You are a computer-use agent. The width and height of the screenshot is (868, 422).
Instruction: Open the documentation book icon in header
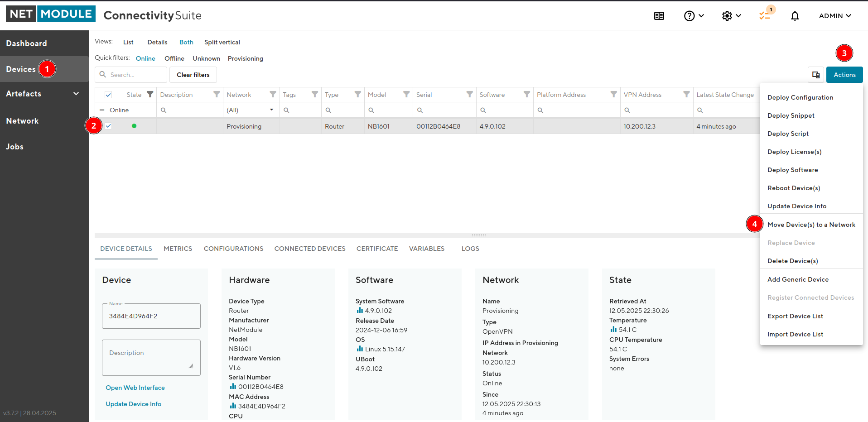[659, 16]
